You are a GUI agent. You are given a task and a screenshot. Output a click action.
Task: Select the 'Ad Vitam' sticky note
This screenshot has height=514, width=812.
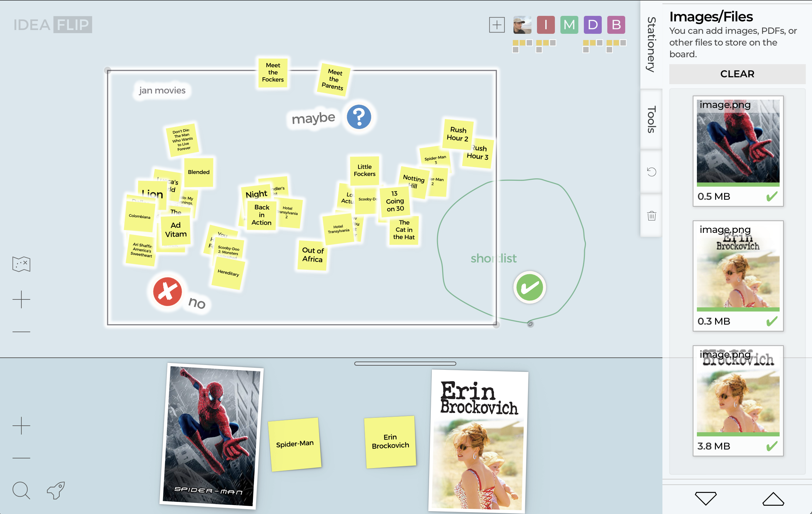[176, 230]
